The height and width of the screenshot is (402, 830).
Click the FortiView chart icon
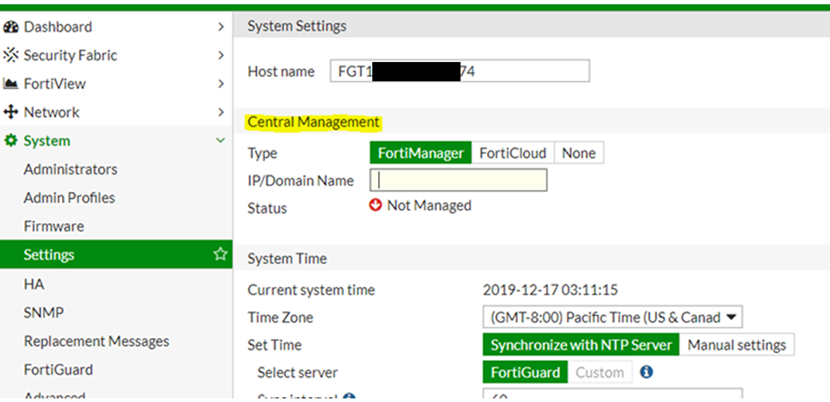[11, 84]
